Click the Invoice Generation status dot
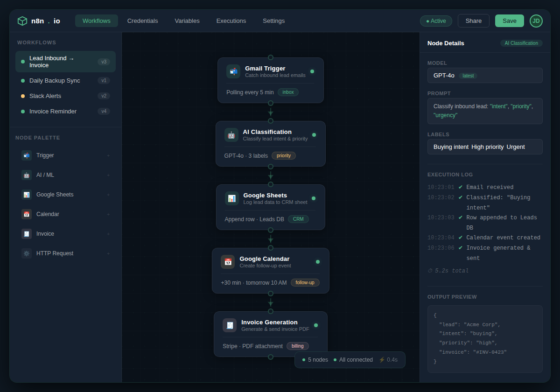The image size is (560, 392). point(316,325)
